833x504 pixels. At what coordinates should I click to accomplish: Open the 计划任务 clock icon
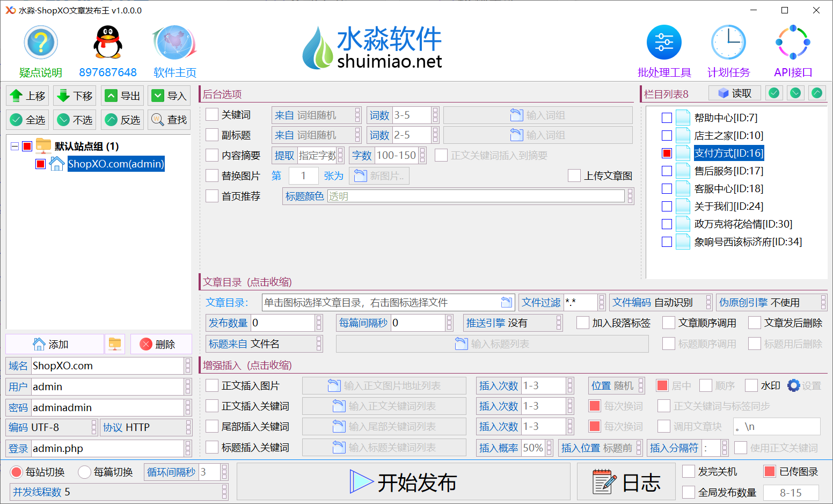tap(728, 42)
